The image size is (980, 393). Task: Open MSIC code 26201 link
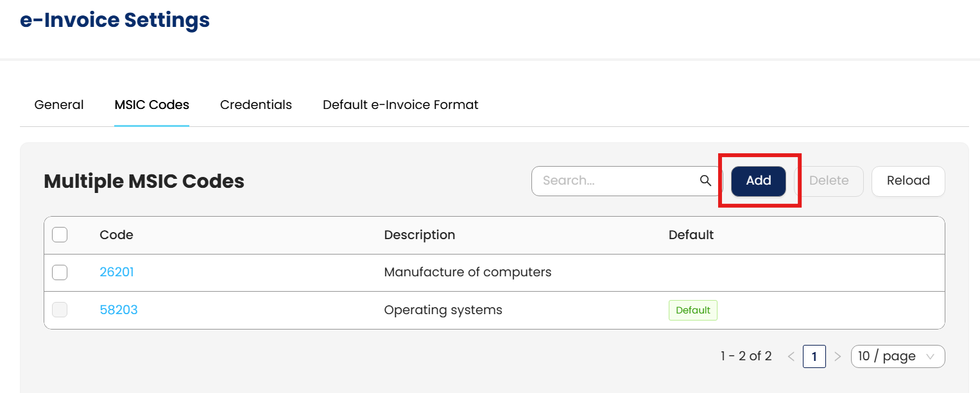(117, 272)
